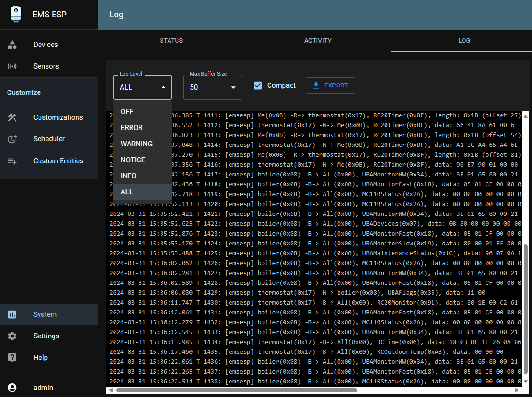Click the Custom Entities list-add icon
Viewport: 532px width, 397px height.
point(13,161)
